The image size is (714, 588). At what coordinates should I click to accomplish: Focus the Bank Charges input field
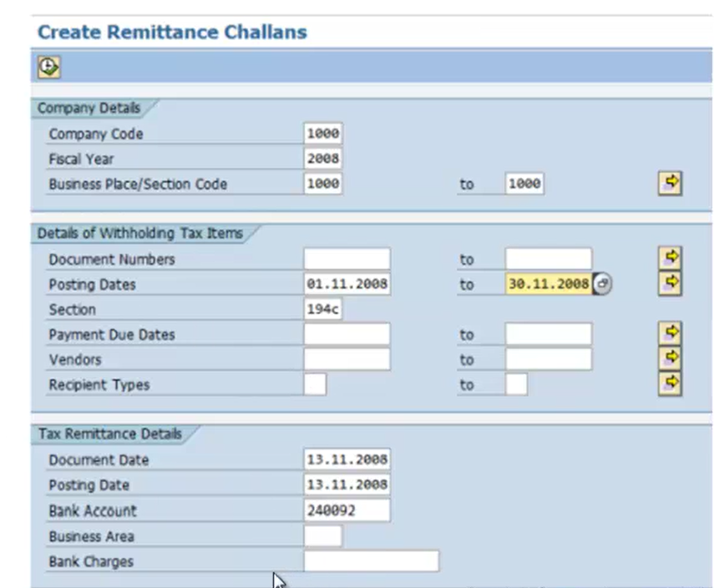pyautogui.click(x=372, y=561)
